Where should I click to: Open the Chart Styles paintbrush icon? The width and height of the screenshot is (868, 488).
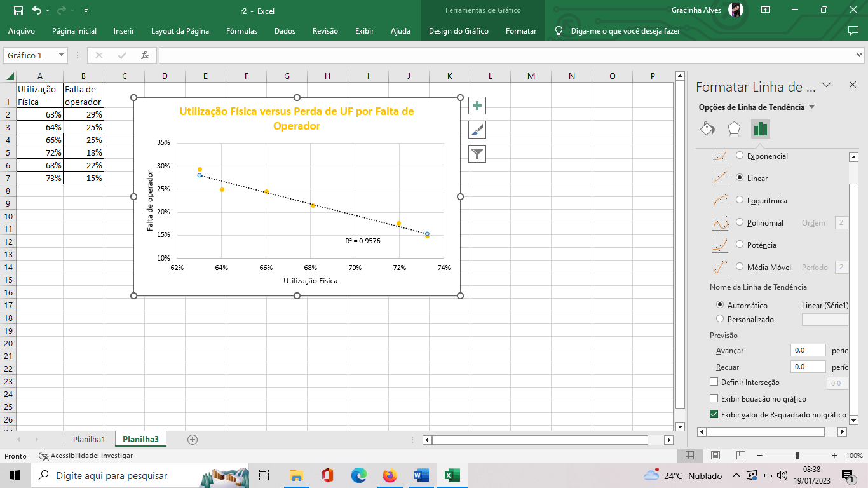pos(477,130)
